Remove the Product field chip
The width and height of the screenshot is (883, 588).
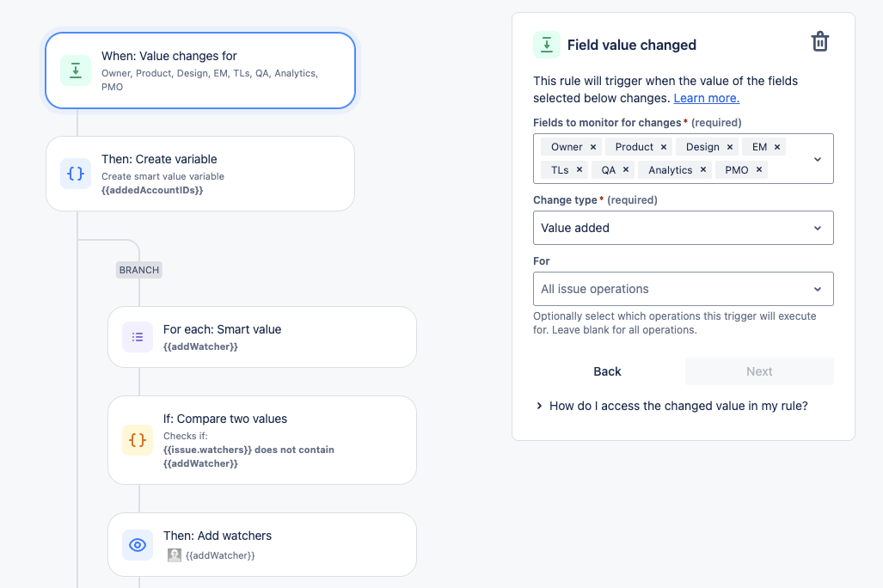664,147
